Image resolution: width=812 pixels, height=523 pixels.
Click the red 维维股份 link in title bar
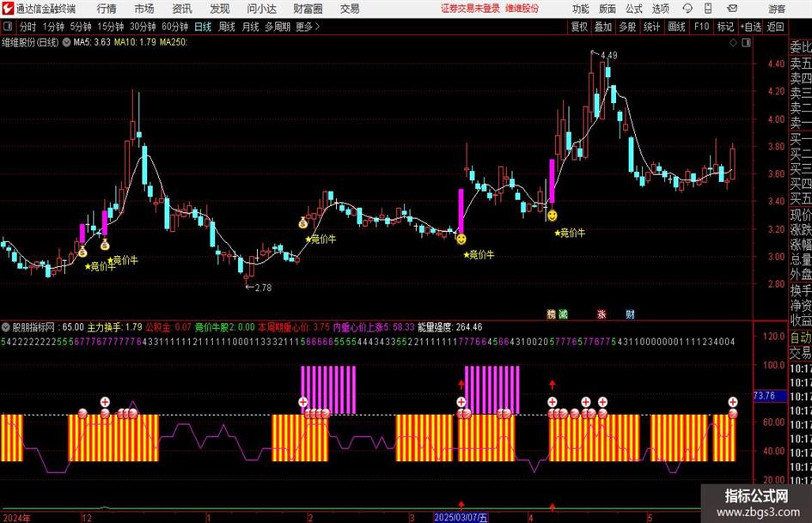click(522, 9)
